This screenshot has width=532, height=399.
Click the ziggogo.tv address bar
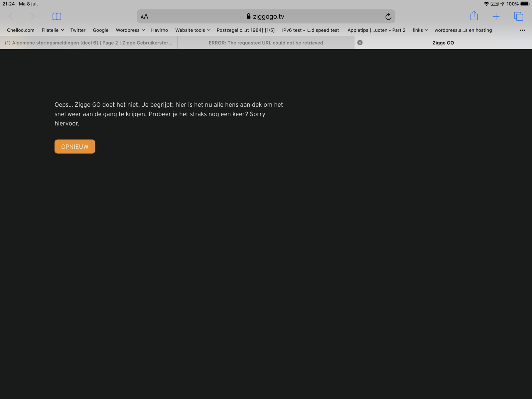[x=266, y=16]
